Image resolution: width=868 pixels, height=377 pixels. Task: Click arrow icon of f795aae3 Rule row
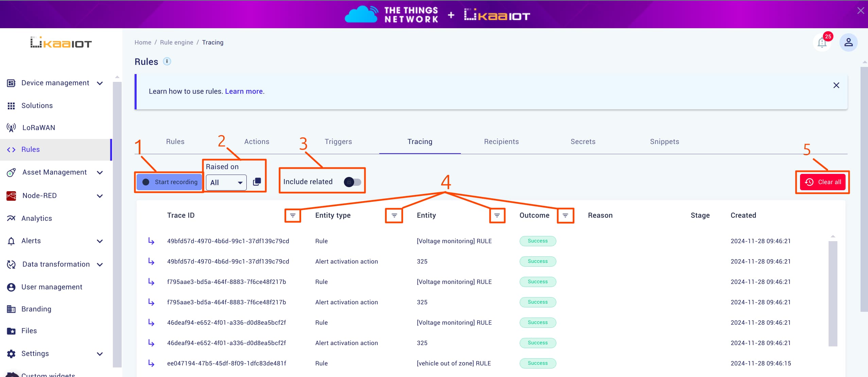click(151, 282)
